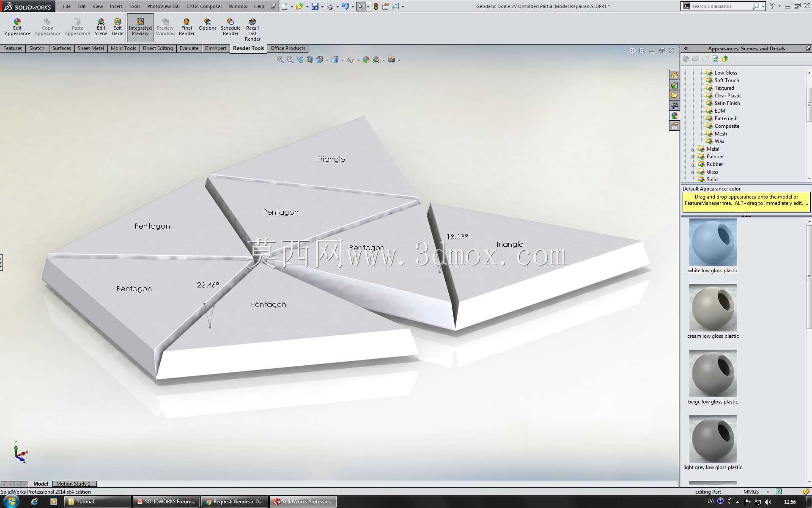This screenshot has height=508, width=812.
Task: Switch to SOLIDWORKS Forum taskbar window
Action: pyautogui.click(x=166, y=502)
